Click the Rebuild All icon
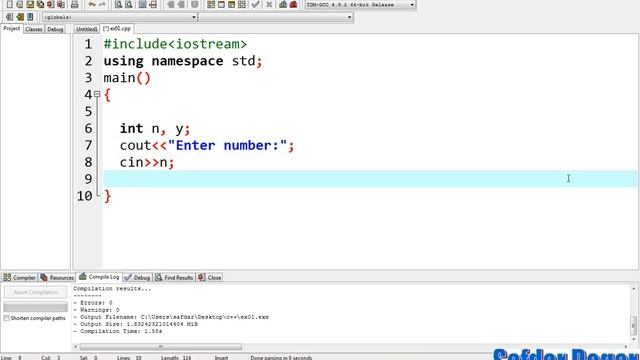The width and height of the screenshot is (640, 360). [x=242, y=4]
